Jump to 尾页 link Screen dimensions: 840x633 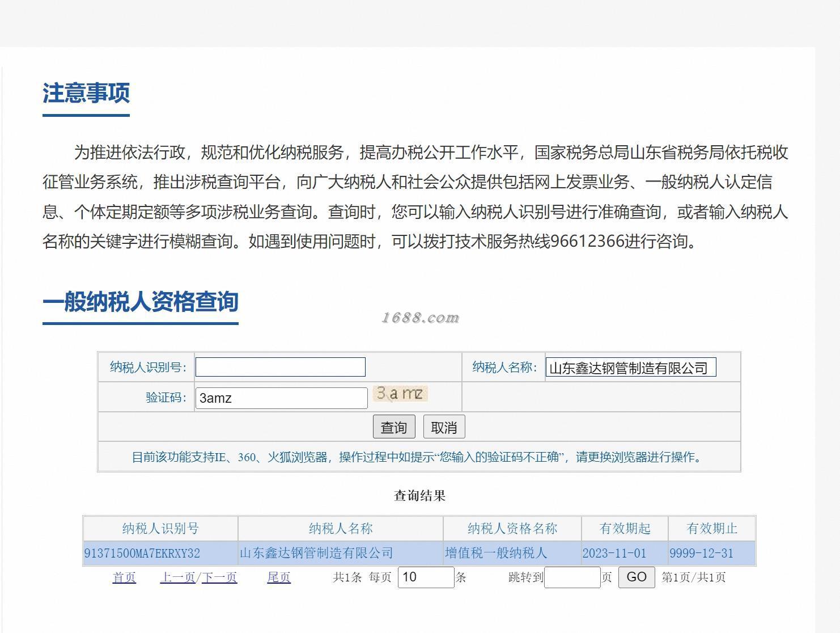click(x=279, y=577)
